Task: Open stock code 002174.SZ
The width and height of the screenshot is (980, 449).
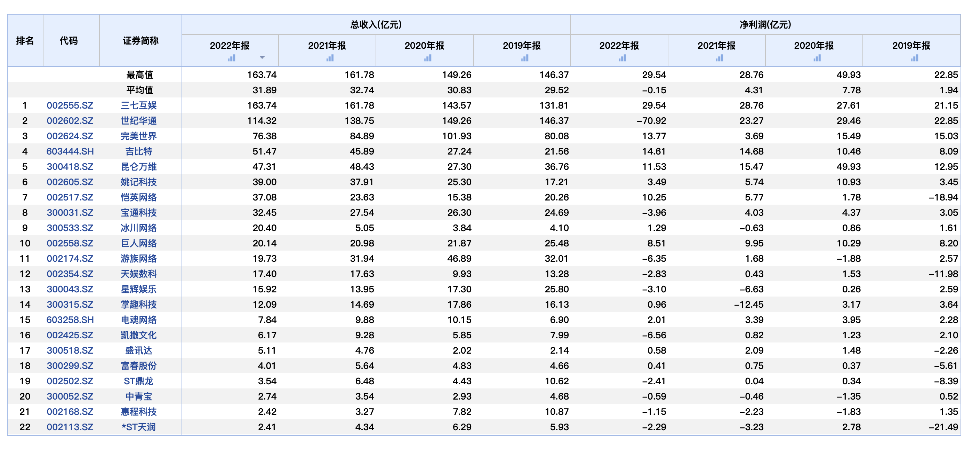Action: (70, 259)
